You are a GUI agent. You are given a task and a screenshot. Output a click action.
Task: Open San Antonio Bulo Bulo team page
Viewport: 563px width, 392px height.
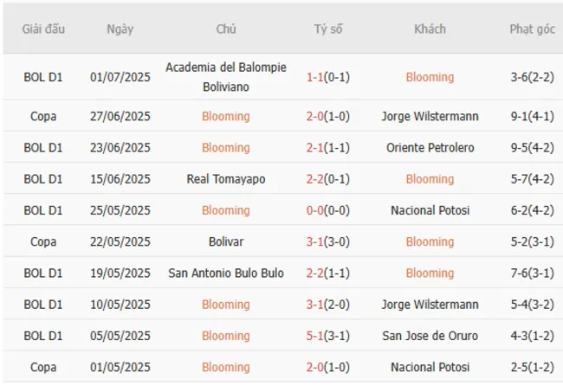point(225,273)
